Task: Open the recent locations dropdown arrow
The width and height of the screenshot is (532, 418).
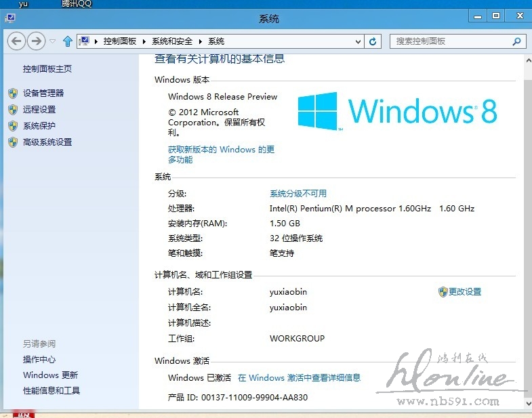Action: 53,41
